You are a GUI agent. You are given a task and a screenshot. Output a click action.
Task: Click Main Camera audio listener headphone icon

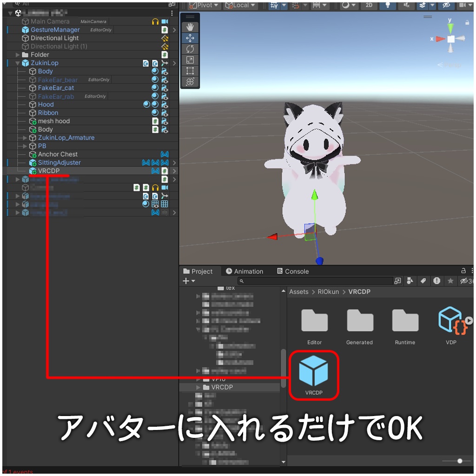(155, 21)
